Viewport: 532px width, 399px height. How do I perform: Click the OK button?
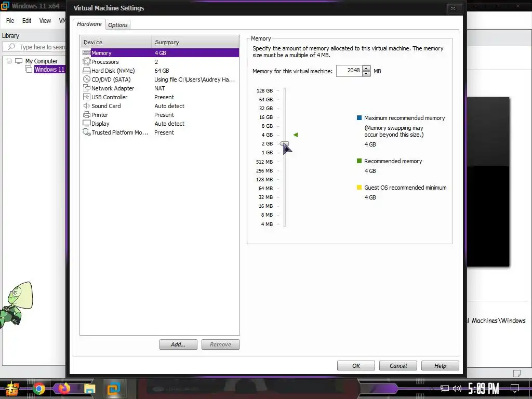(356, 366)
